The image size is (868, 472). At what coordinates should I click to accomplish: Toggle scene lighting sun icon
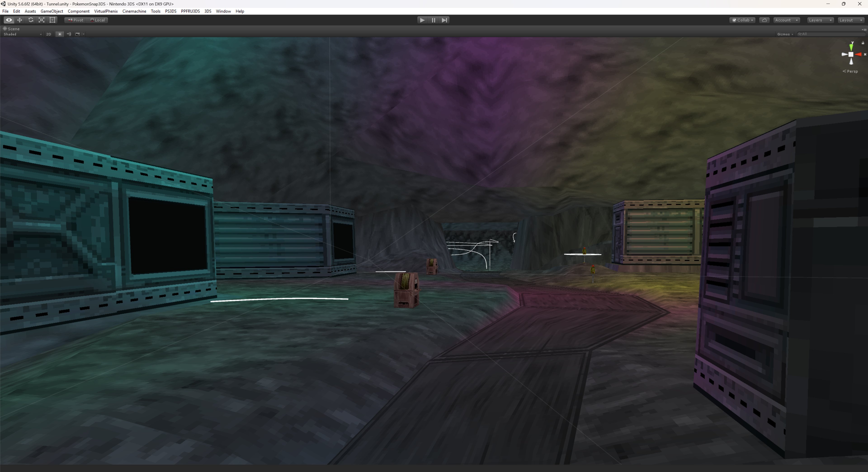coord(60,34)
